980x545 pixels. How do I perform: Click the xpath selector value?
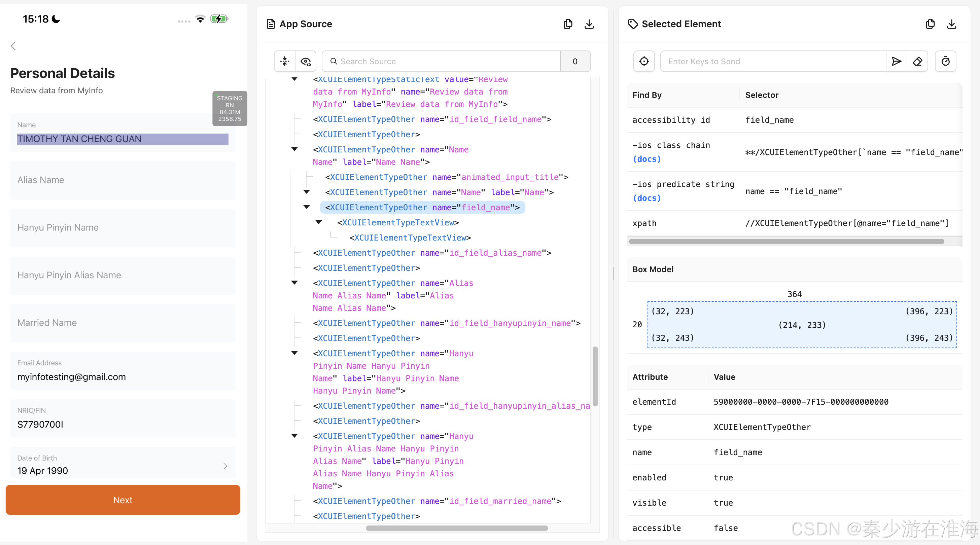[847, 223]
